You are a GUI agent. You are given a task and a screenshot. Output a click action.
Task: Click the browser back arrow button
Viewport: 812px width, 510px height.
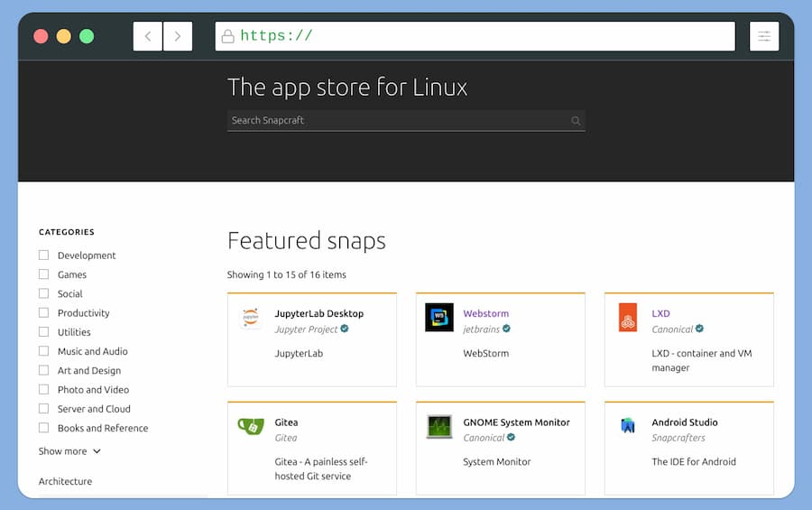148,36
